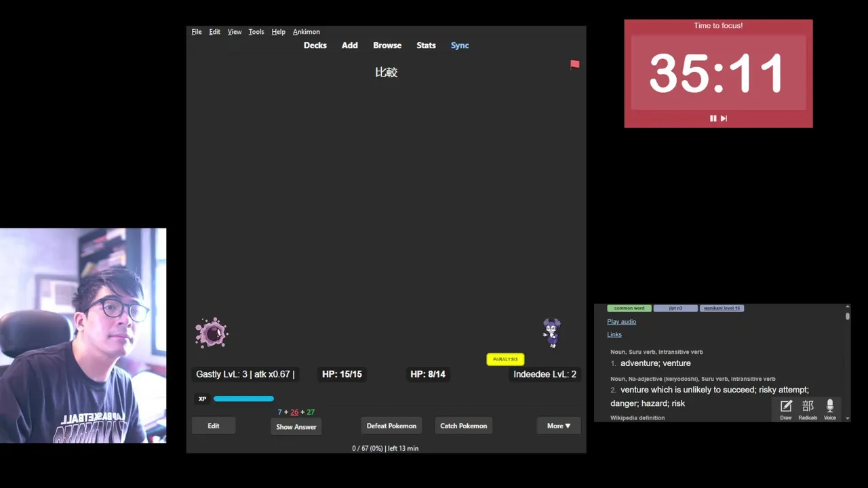Open the Edit menu
The image size is (868, 488).
point(214,32)
